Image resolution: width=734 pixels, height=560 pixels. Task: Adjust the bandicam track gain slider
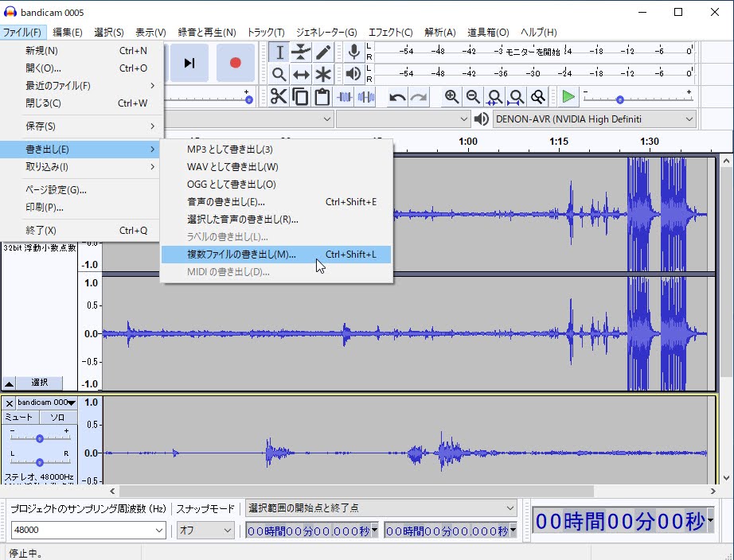(39, 438)
